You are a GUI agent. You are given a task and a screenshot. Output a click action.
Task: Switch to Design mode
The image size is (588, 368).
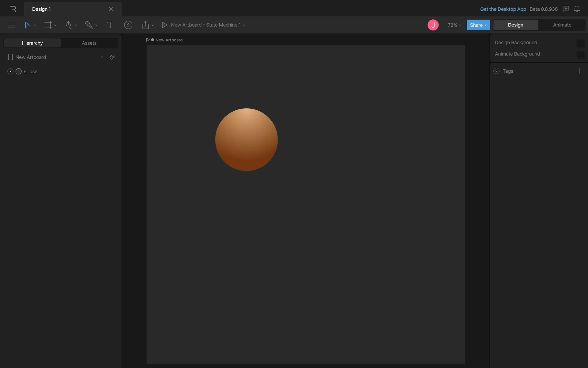515,25
